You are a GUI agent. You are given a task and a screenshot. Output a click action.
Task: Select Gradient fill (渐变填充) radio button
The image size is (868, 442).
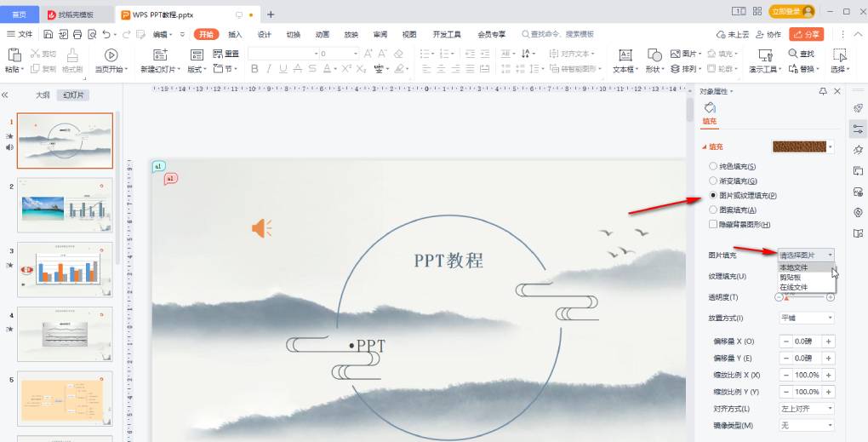coord(713,181)
